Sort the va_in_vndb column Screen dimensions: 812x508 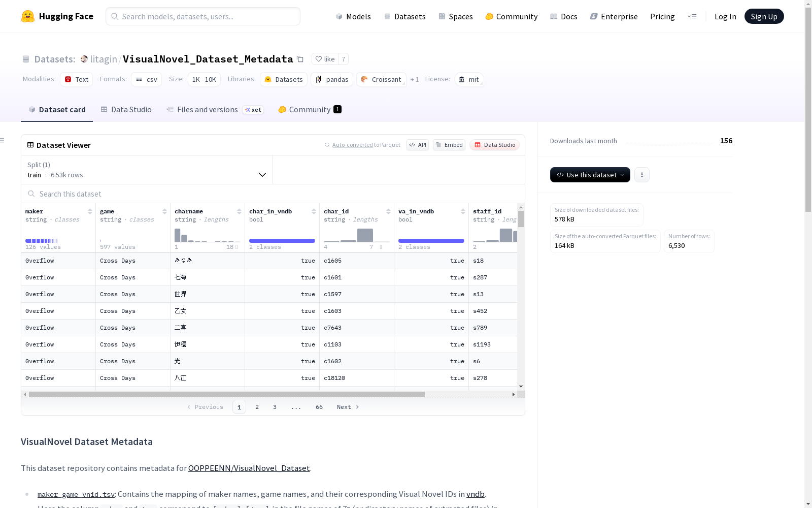463,211
